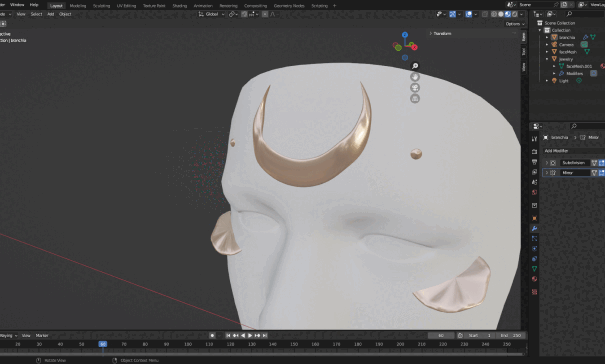This screenshot has width=605, height=364.
Task: Open the World properties tab
Action: (x=534, y=192)
